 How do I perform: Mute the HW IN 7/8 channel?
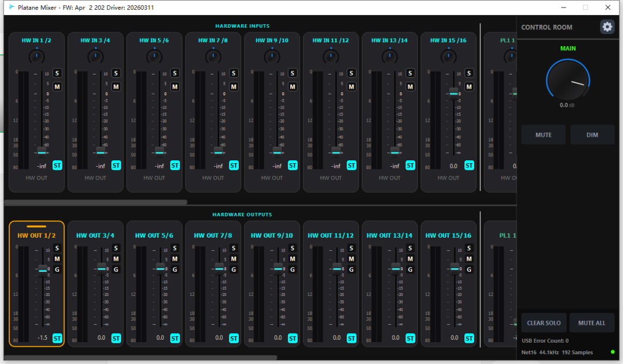[x=234, y=87]
